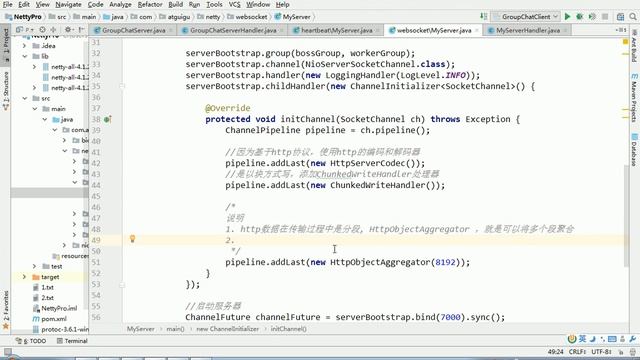Select 1.txt in the project tree
Image resolution: width=640 pixels, height=360 pixels.
[x=43, y=287]
